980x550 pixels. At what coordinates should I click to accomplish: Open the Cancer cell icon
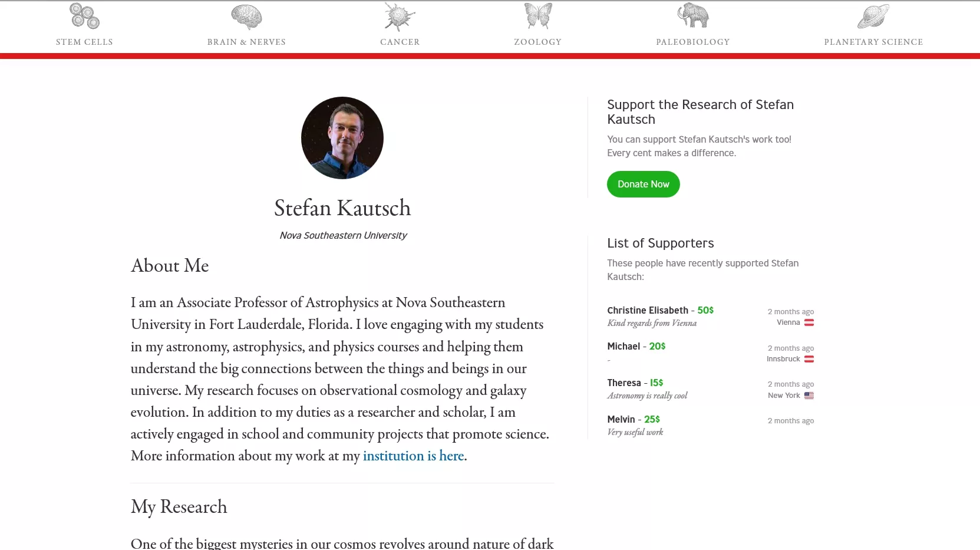coord(400,17)
